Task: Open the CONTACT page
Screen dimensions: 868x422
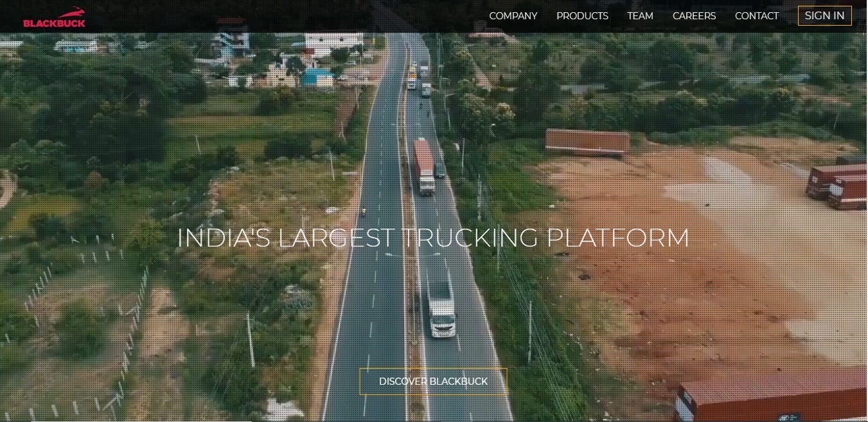Action: 757,16
